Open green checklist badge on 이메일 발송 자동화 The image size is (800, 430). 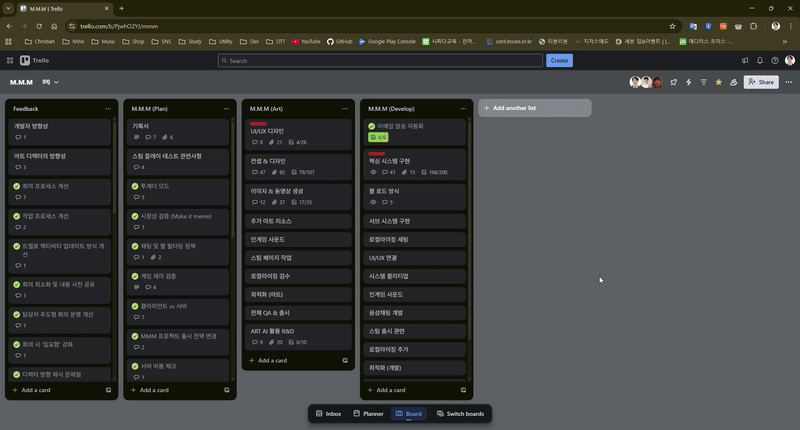pos(378,137)
